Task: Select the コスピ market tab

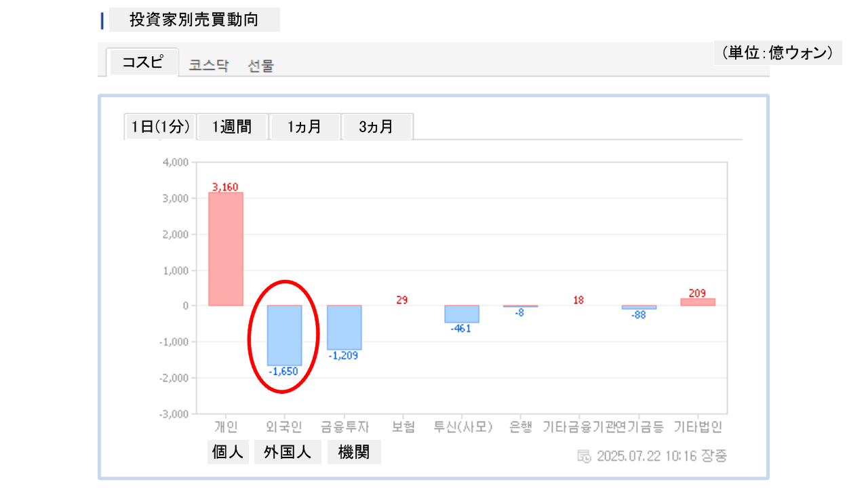Action: click(142, 62)
